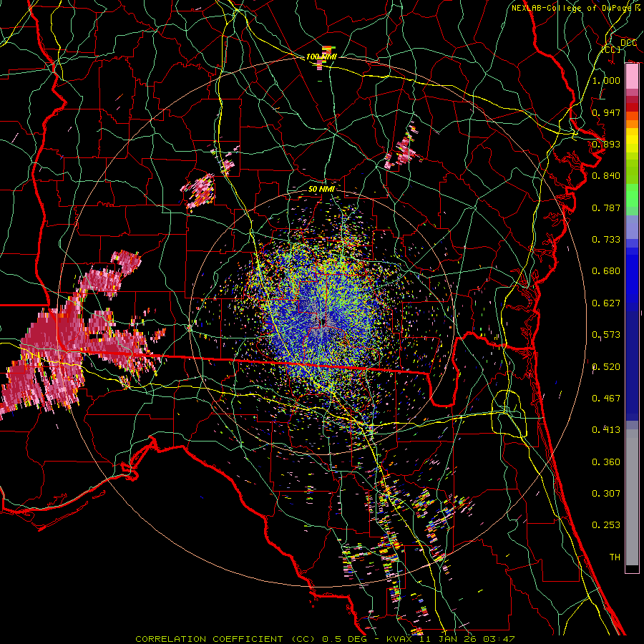Click the NEXLAB-College of DuPage label
Viewport: 644px width, 644px height.
[572, 8]
